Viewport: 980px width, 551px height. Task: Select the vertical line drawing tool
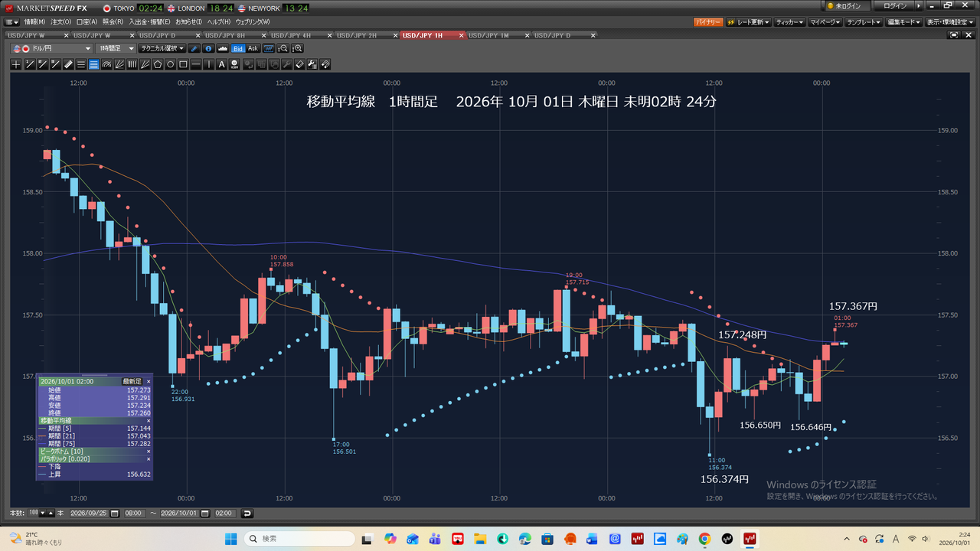click(x=209, y=65)
